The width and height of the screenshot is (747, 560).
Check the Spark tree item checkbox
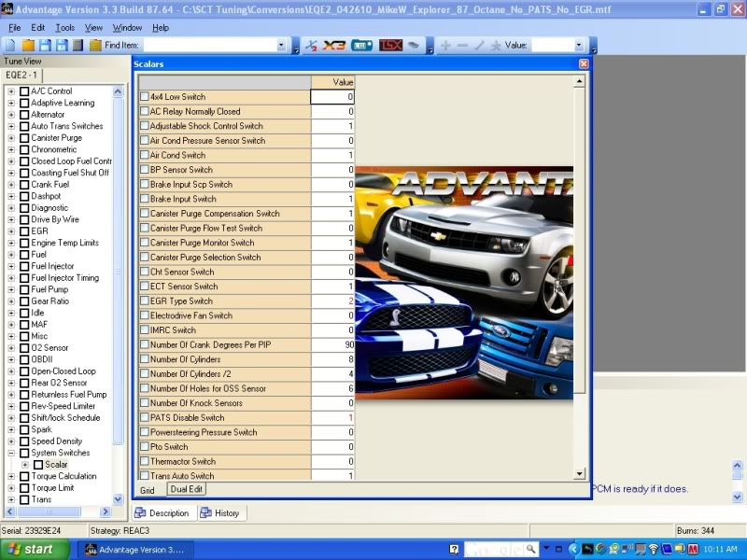pyautogui.click(x=24, y=429)
